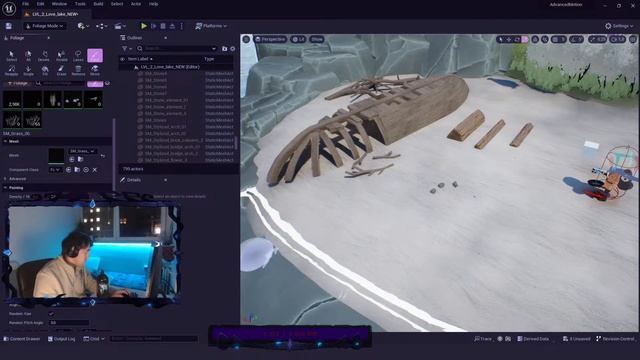Select the foliage Erase tool
Viewport: 640px width, 360px height.
(61, 71)
